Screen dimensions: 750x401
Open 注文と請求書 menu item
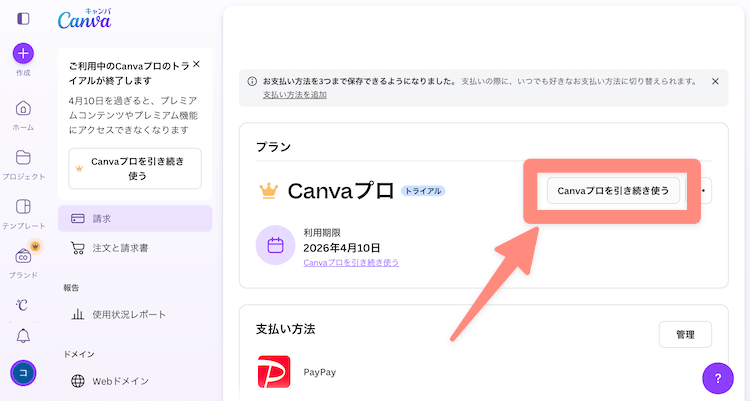(135, 248)
